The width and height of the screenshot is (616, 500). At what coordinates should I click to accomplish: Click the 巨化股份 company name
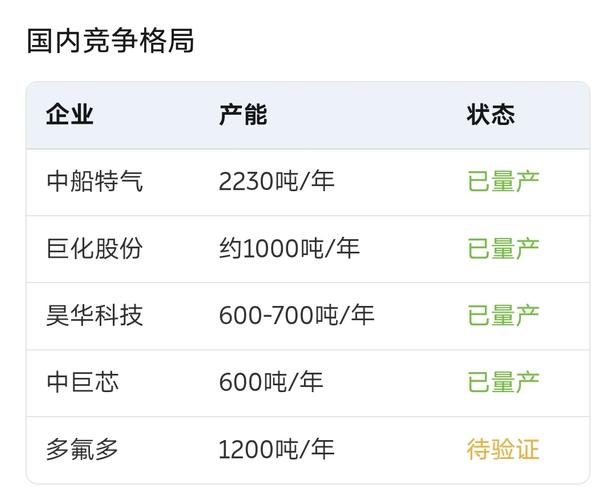point(94,249)
